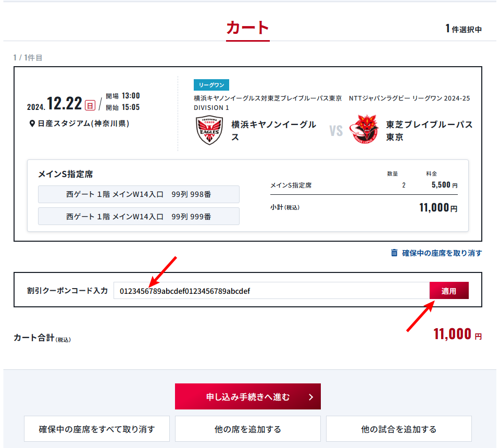
Task: Click the 割引クーポンコード入力 label
Action: [67, 291]
